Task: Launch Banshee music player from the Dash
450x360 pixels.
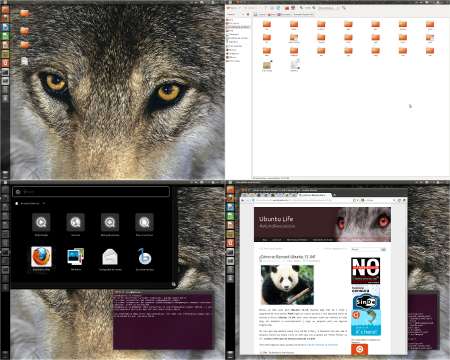Action: [x=144, y=256]
